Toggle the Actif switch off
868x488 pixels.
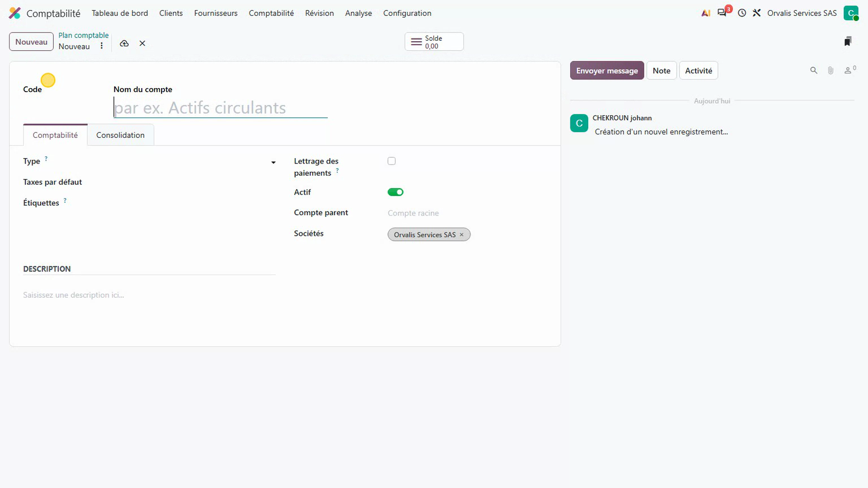tap(396, 192)
